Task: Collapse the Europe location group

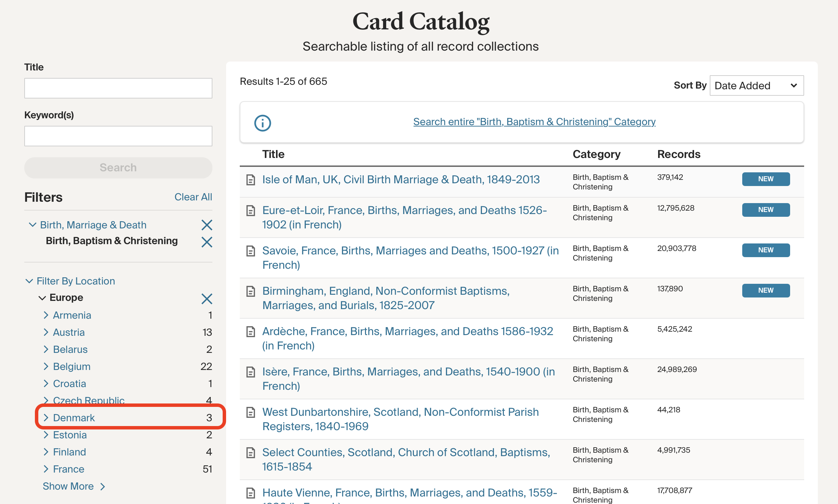Action: point(42,298)
